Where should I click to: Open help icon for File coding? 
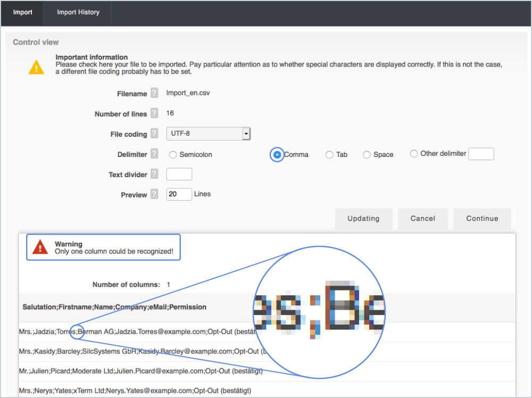pos(154,134)
